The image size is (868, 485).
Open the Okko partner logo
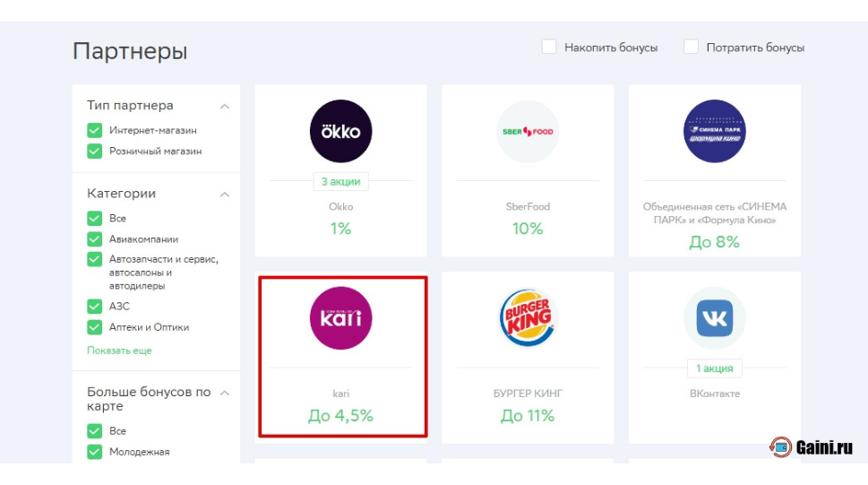click(x=340, y=132)
